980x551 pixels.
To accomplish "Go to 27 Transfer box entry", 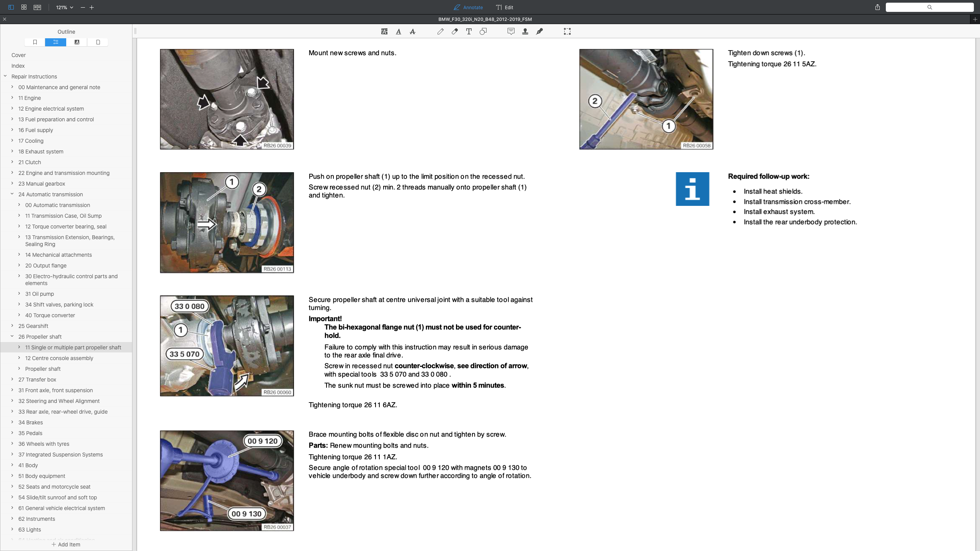I will coord(37,380).
